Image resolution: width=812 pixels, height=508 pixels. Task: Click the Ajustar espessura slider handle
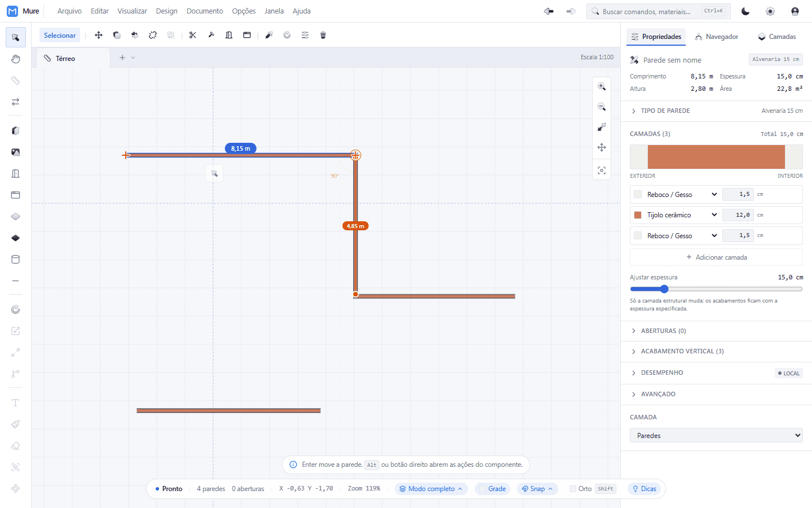664,289
